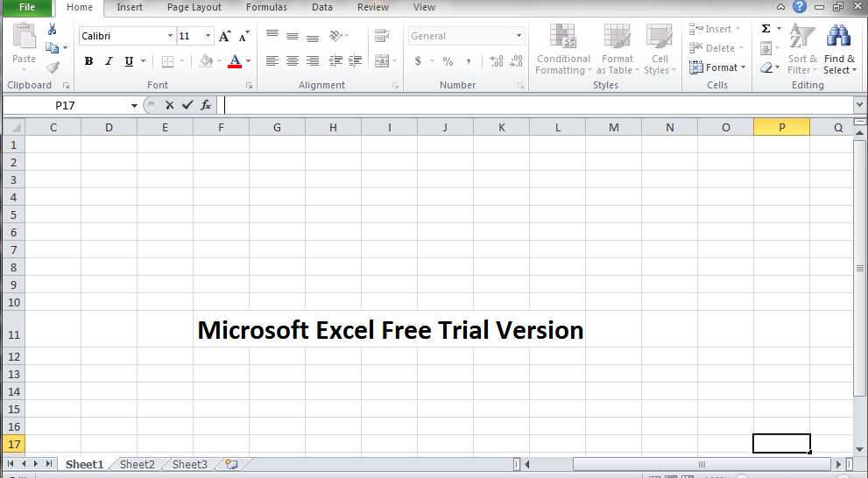Switch to Formulas tab
868x478 pixels.
(266, 7)
